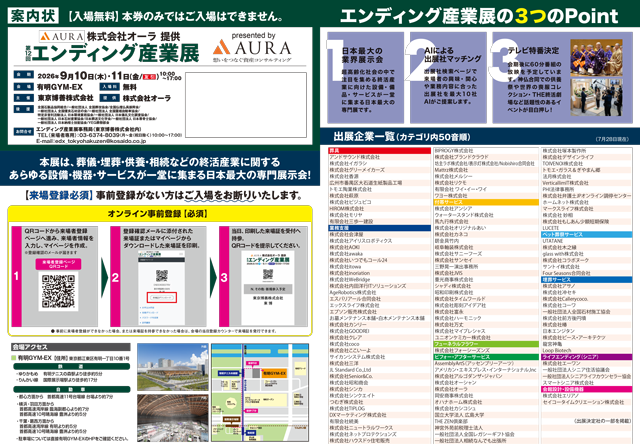This screenshot has width=640, height=448.
Task: Click the green 自動車 access heading
Action: coord(71,389)
